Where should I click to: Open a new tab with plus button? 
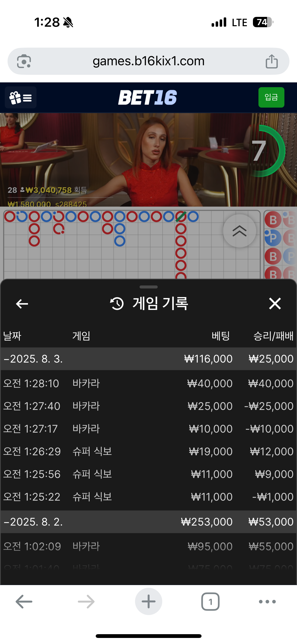[149, 601]
